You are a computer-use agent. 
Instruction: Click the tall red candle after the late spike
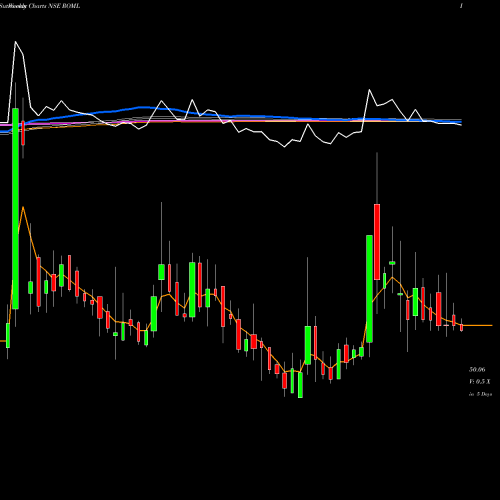(377, 242)
